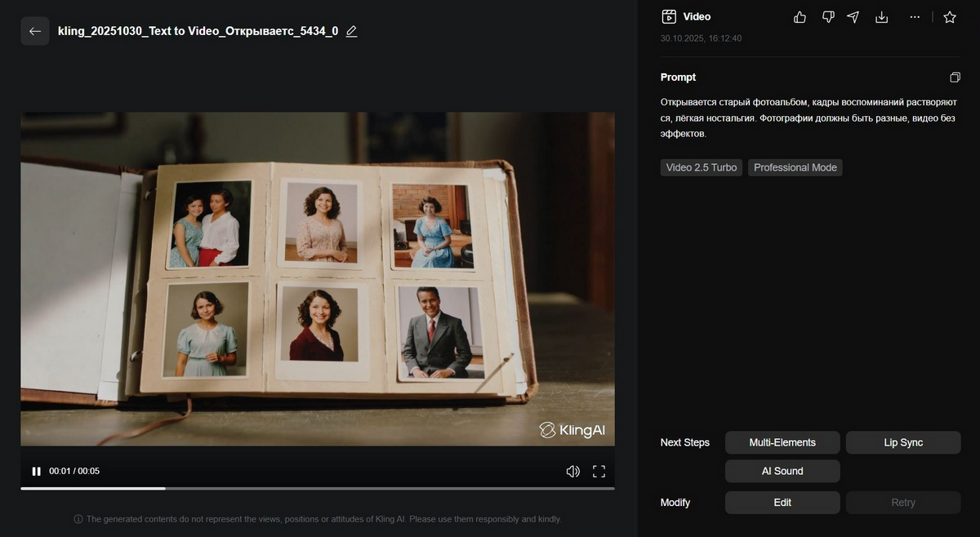Go back using the left arrow button

35,31
